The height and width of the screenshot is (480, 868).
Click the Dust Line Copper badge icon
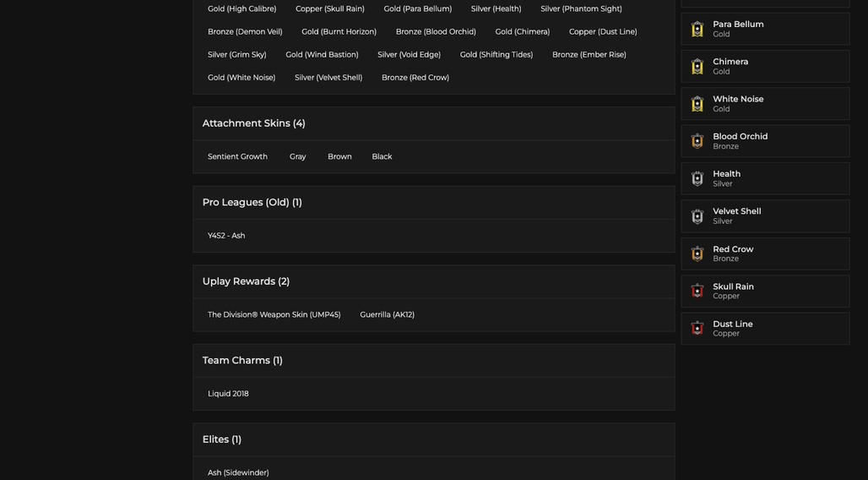[x=697, y=329]
